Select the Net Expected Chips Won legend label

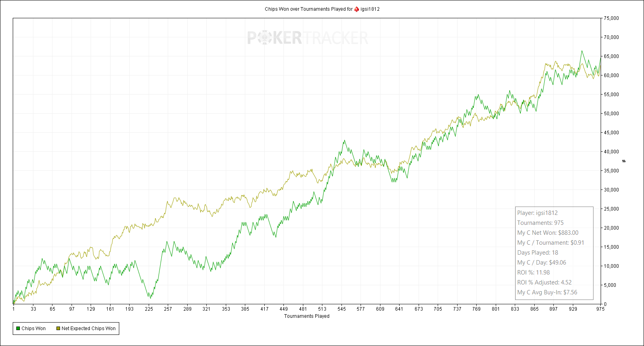point(88,329)
